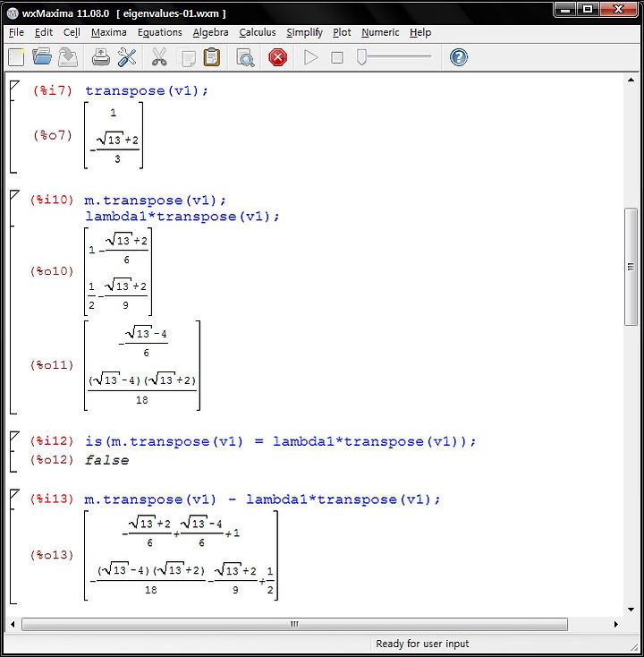Screen dimensions: 644x657
Task: Click the input line m.transpose(v1); in %i10
Action: (x=156, y=200)
